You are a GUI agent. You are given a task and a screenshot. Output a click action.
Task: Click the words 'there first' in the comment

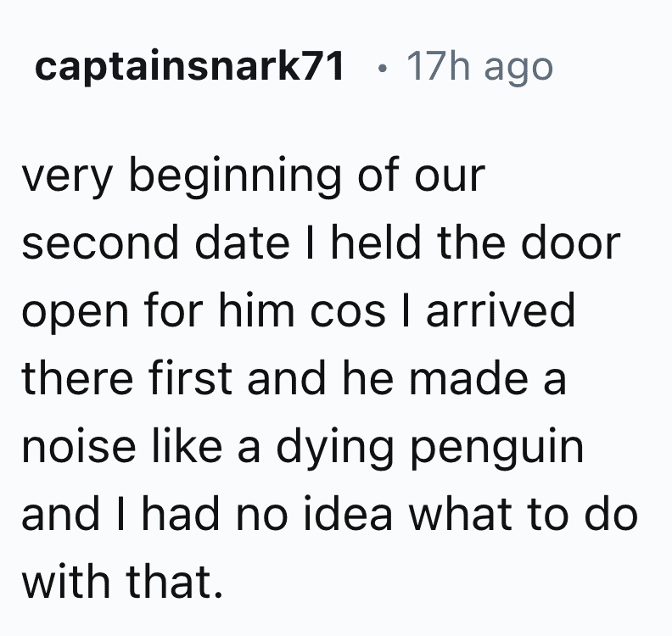pyautogui.click(x=127, y=378)
